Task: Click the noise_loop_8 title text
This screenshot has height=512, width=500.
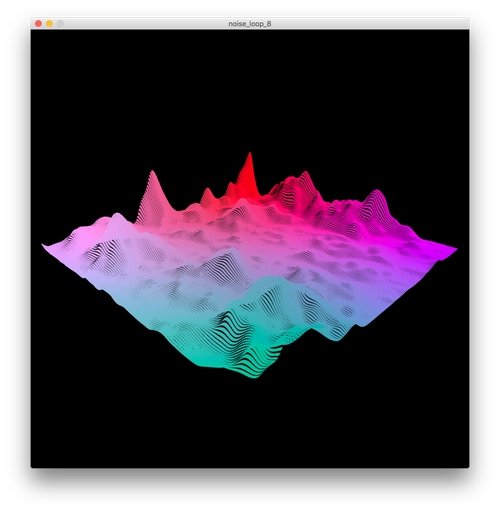Action: tap(250, 24)
